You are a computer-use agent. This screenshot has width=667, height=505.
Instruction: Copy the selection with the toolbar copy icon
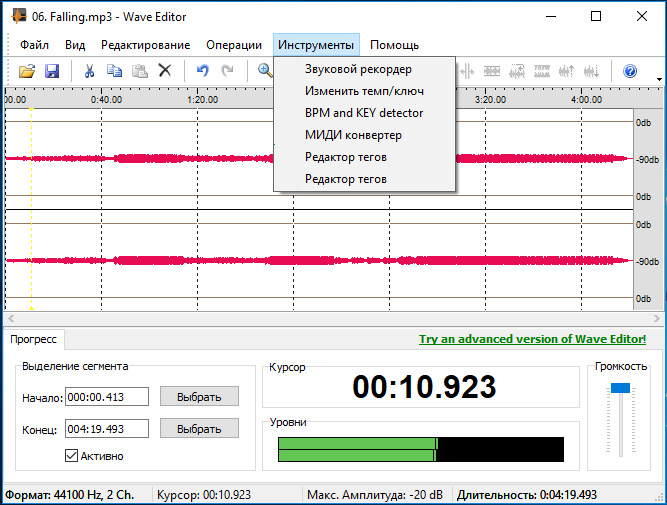[114, 71]
